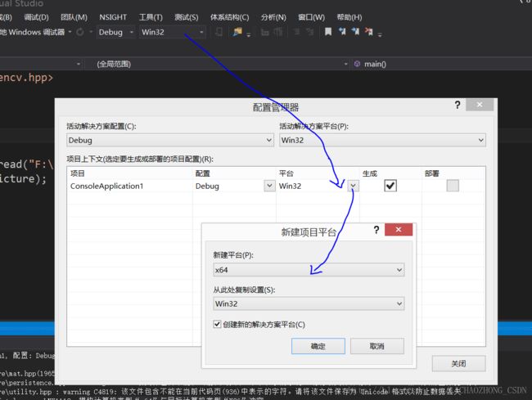Screen dimensions: 532x400
Task: Close the 配置管理器 dialog with X
Action: (480, 105)
